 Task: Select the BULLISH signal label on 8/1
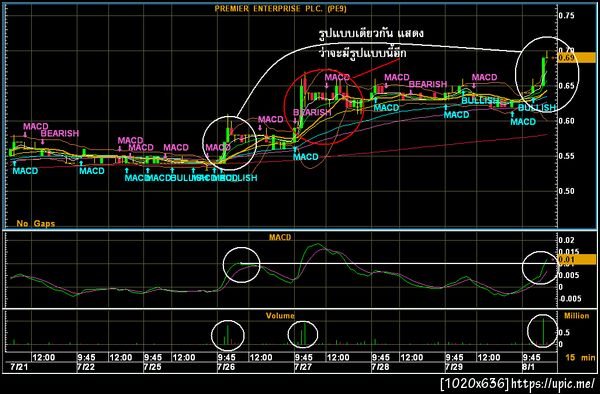click(536, 108)
